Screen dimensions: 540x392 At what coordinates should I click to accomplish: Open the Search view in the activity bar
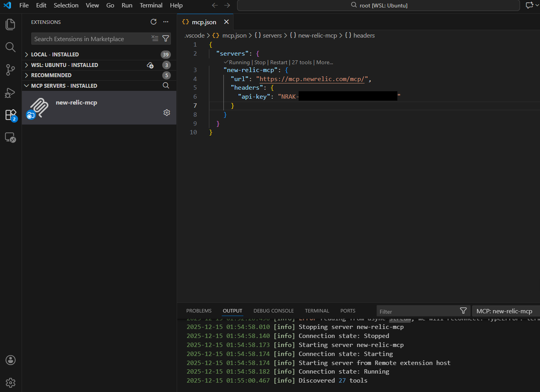(10, 47)
